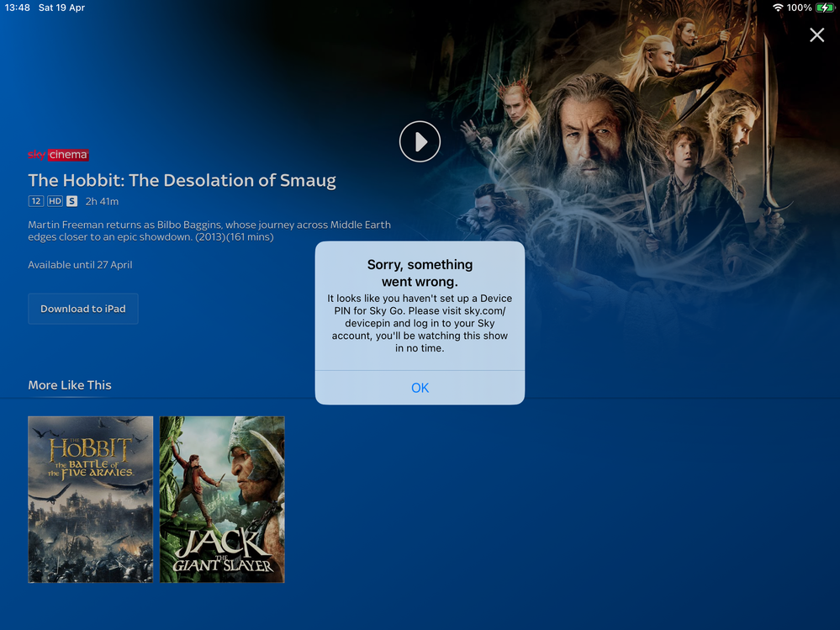840x630 pixels.
Task: Open The Hobbit: Battle of the Five Armies thumbnail
Action: pyautogui.click(x=91, y=499)
